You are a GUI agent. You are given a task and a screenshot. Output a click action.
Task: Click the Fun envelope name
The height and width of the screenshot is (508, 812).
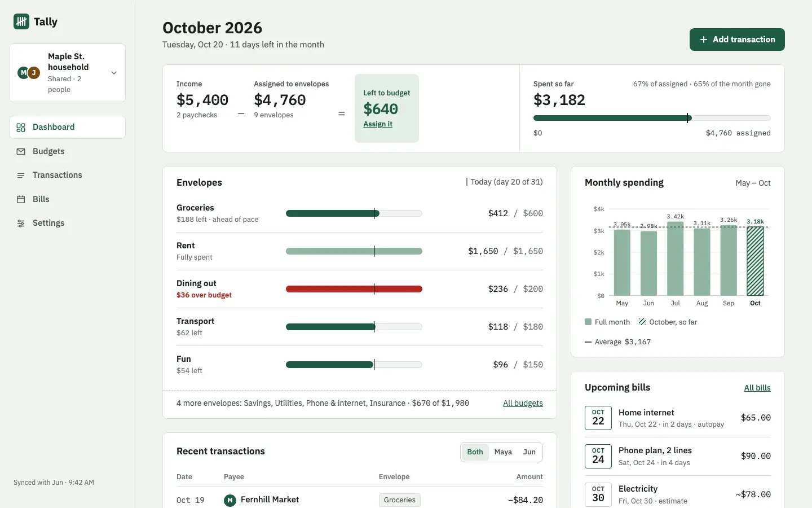[x=184, y=359]
